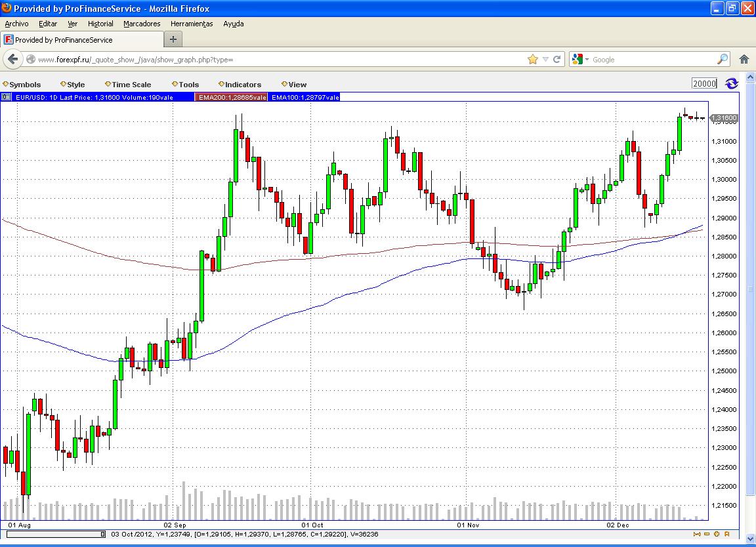Click the 01 Oct date label
Viewport: 756px width, 547px height.
(312, 525)
